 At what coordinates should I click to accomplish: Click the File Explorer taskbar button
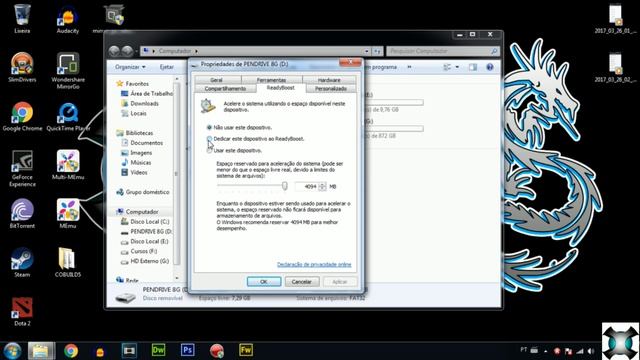click(x=41, y=351)
